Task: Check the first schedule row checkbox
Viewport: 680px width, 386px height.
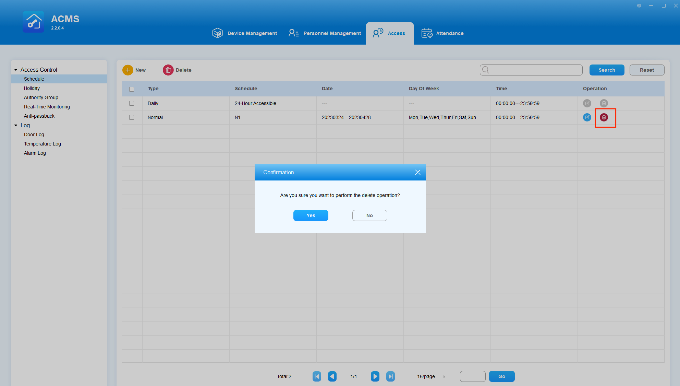Action: 132,103
